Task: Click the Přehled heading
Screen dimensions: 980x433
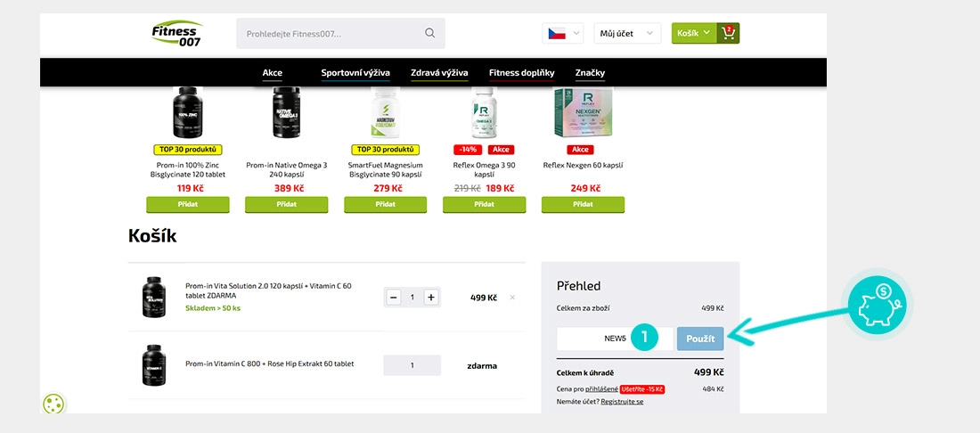Action: 579,286
